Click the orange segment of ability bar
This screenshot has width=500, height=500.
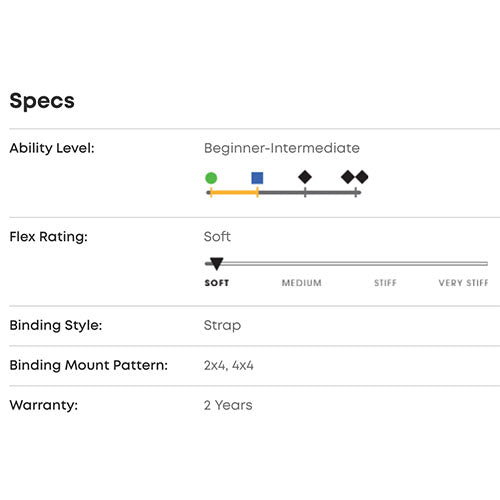(234, 192)
